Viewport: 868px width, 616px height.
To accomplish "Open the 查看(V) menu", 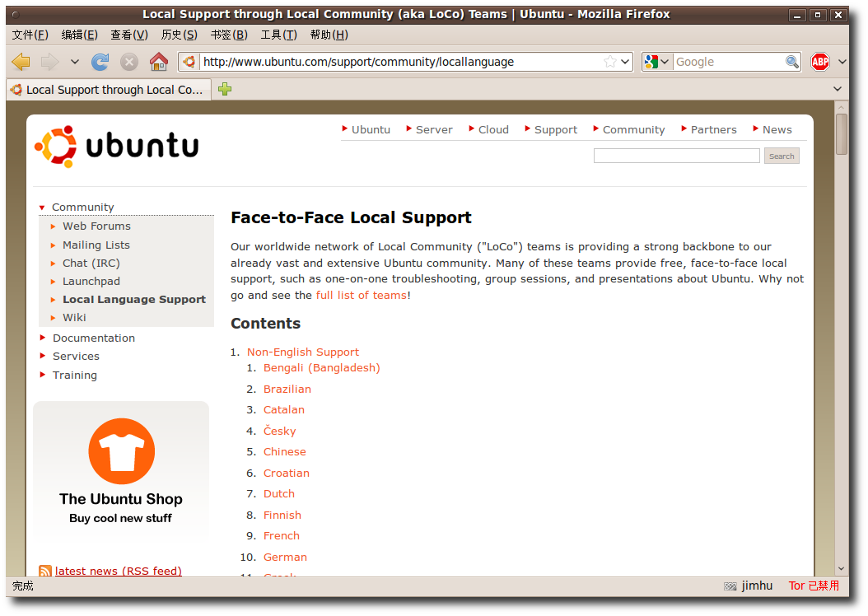I will click(x=129, y=35).
